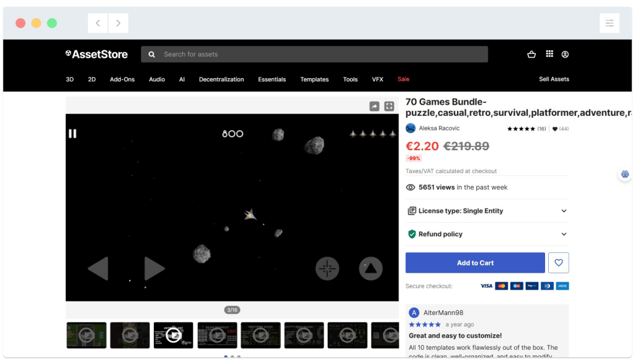The image size is (635, 364).
Task: Click the Visa payment icon
Action: pos(486,286)
